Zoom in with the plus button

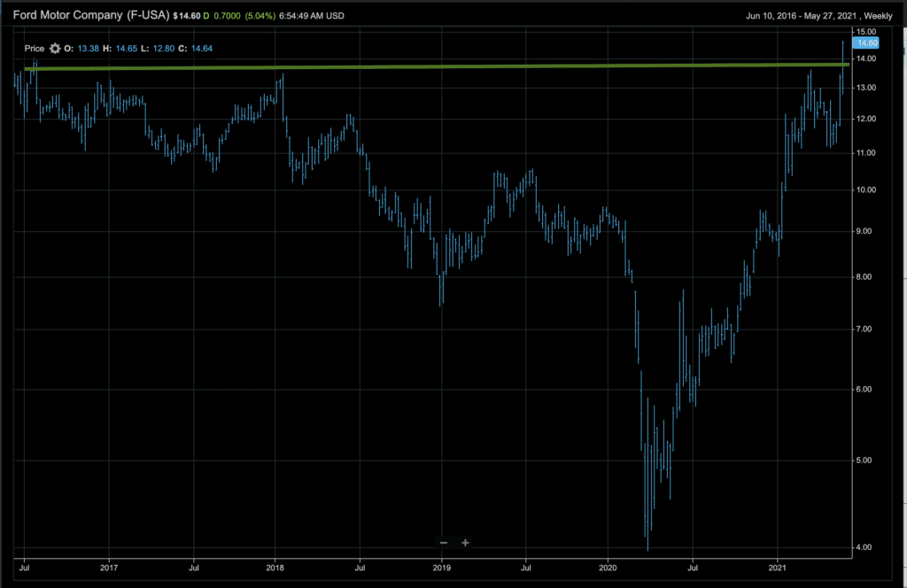pyautogui.click(x=465, y=543)
